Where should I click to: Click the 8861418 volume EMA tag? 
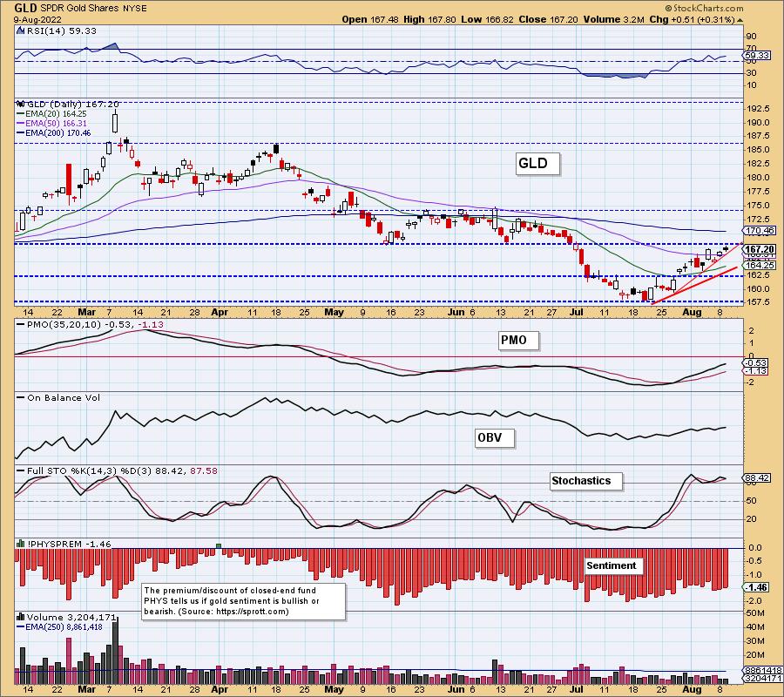tap(762, 670)
